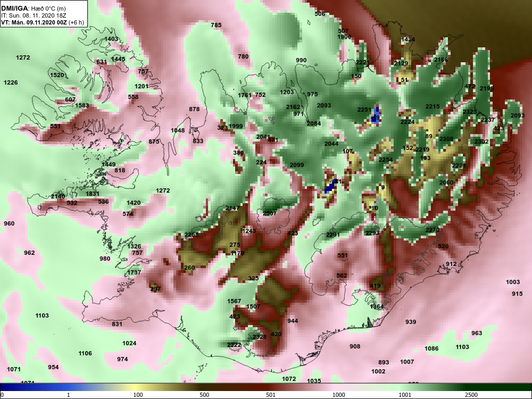Click the map value "2199"
532x399 pixels.
coord(487,88)
